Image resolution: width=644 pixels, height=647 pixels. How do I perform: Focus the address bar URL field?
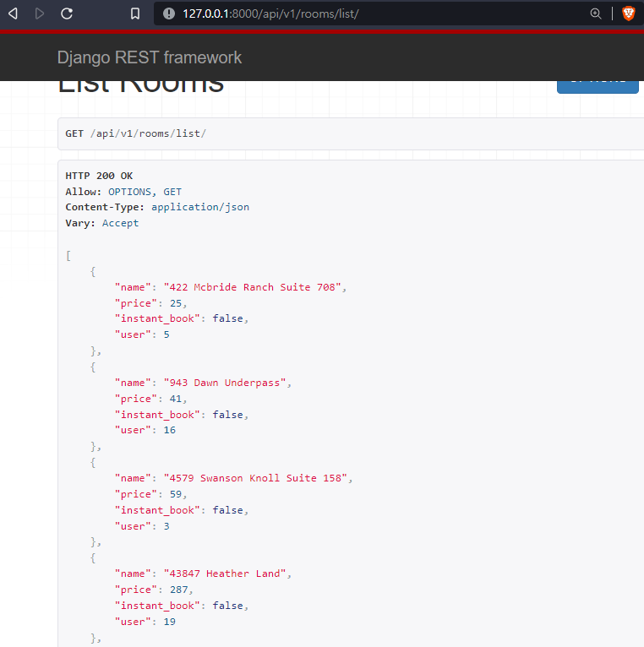pyautogui.click(x=372, y=14)
